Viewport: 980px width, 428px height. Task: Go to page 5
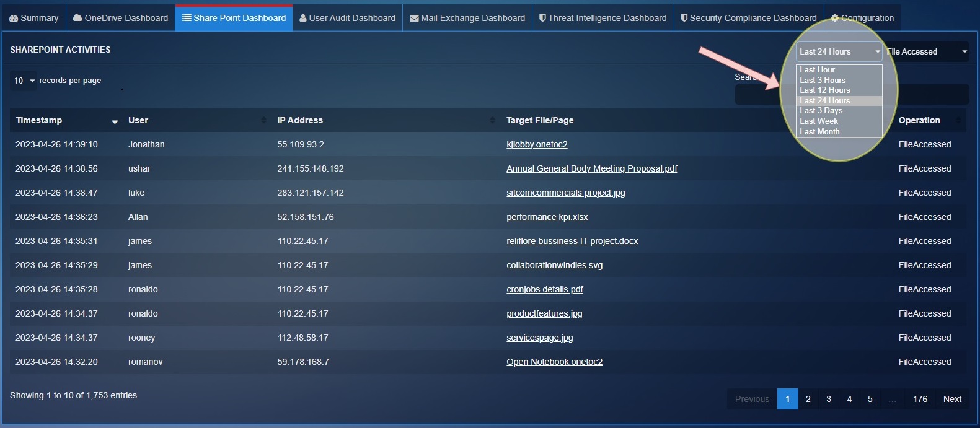[870, 399]
